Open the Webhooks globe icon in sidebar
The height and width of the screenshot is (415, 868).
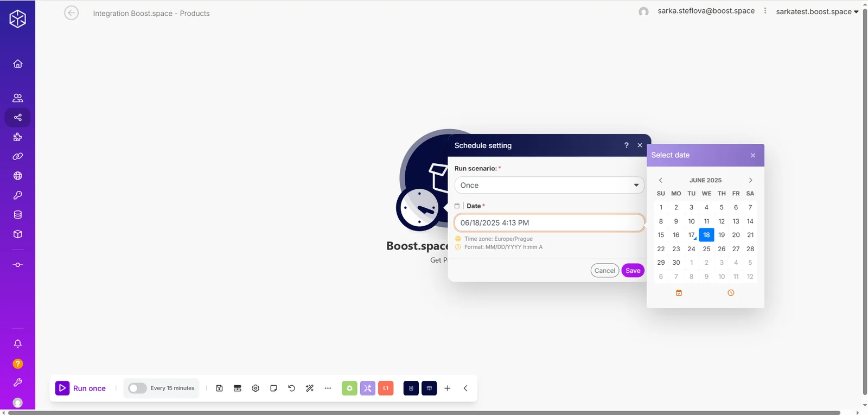click(x=18, y=176)
